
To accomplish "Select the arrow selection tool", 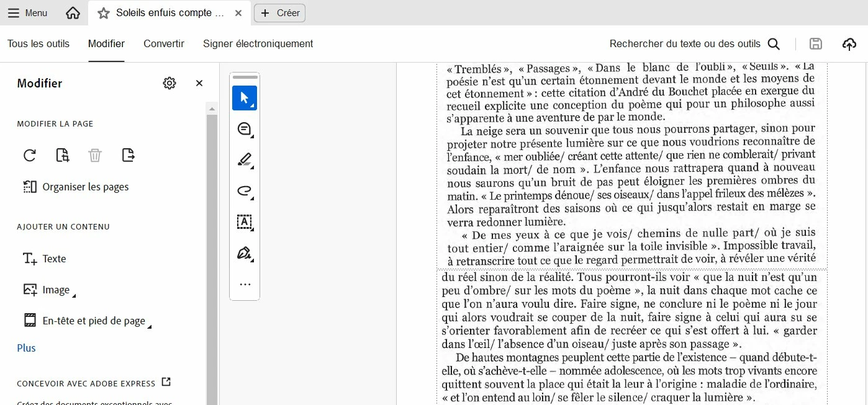I will point(245,98).
